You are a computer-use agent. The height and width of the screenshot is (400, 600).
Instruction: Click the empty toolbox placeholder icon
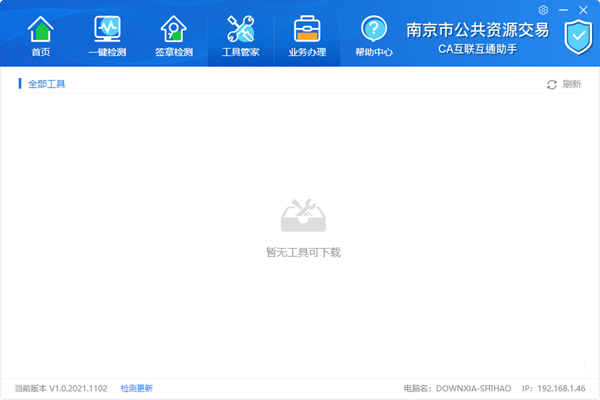[x=303, y=215]
